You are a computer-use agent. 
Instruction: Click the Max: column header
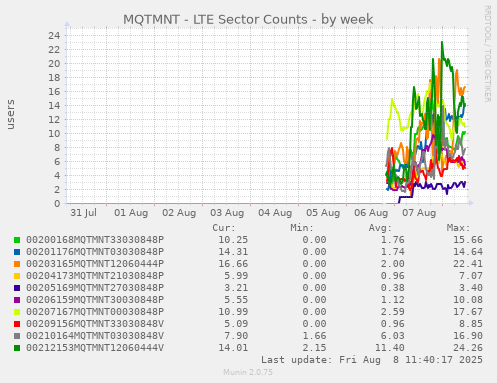click(458, 228)
